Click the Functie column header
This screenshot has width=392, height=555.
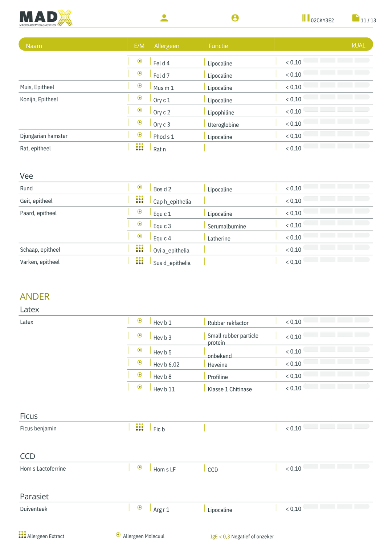218,46
